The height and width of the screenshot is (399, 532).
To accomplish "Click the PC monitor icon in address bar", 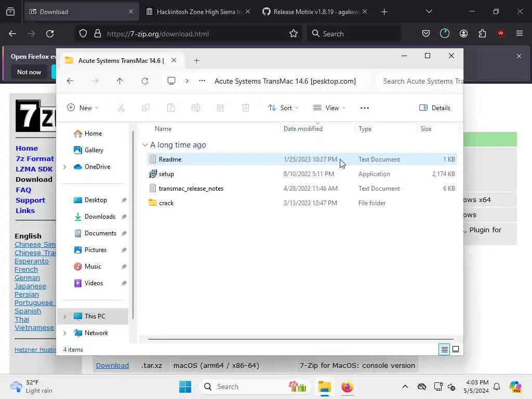I will [171, 81].
